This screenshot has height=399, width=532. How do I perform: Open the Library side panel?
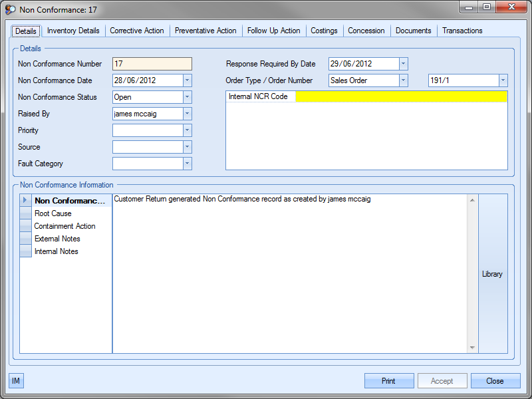[492, 274]
